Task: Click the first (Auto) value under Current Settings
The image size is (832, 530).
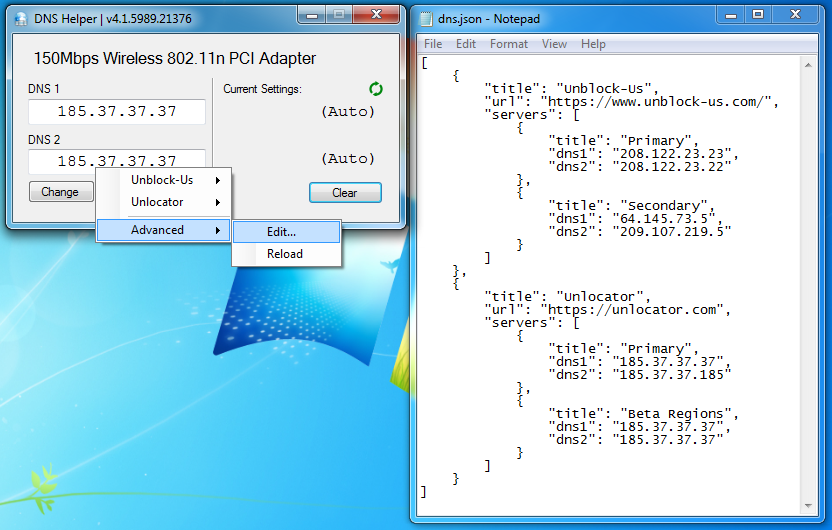Action: 348,111
